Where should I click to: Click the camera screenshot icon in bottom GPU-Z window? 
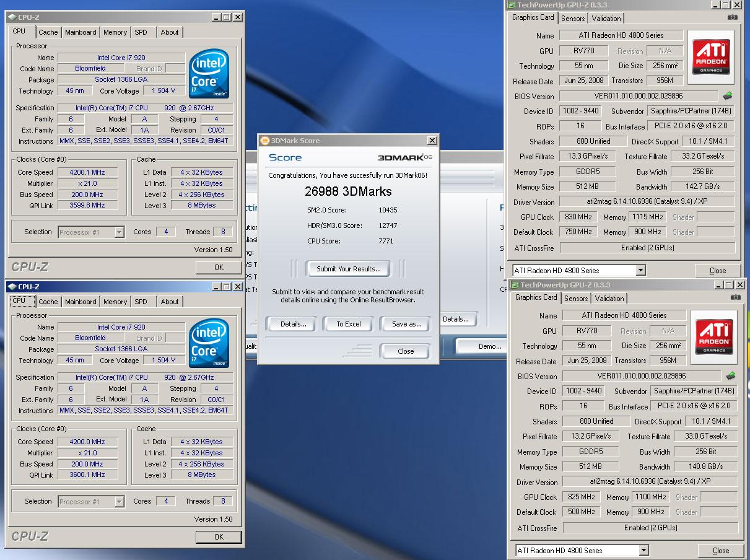pyautogui.click(x=735, y=297)
